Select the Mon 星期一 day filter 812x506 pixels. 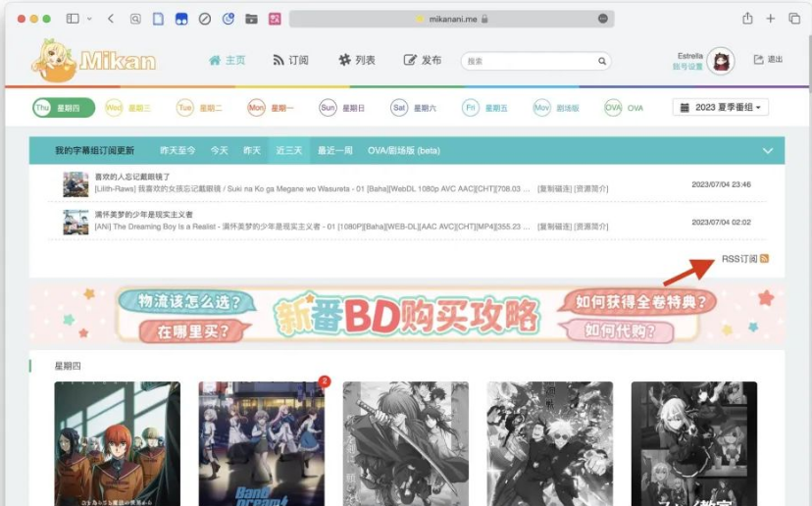271,108
